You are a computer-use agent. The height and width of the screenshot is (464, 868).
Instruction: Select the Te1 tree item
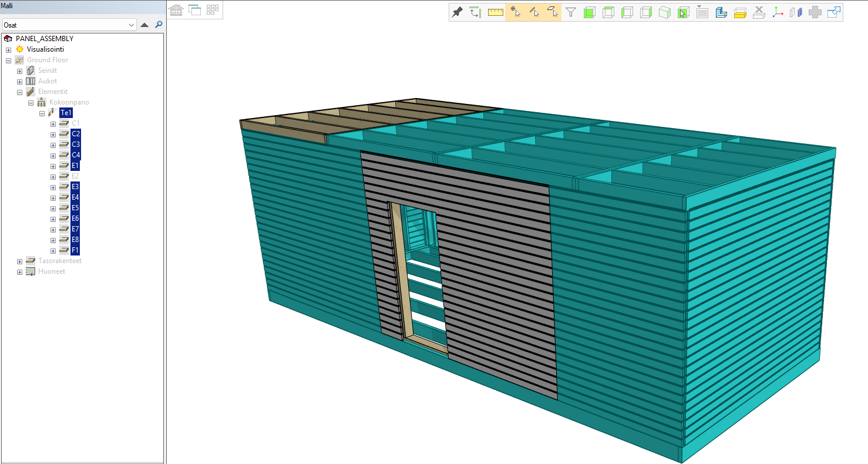click(66, 113)
